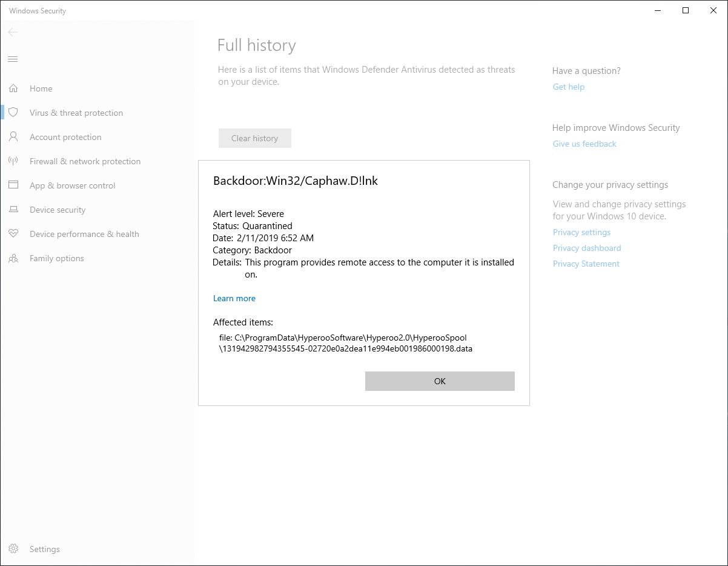Open Account protection section

(65, 137)
